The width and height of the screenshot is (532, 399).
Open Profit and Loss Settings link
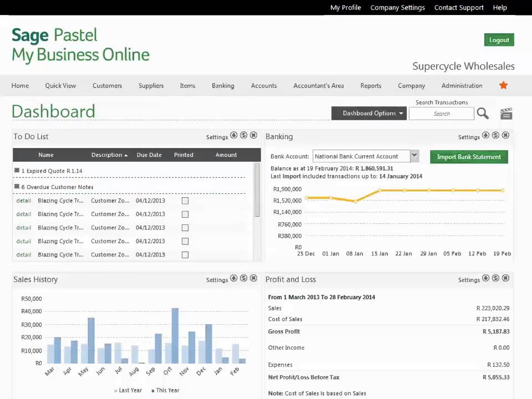coord(469,280)
